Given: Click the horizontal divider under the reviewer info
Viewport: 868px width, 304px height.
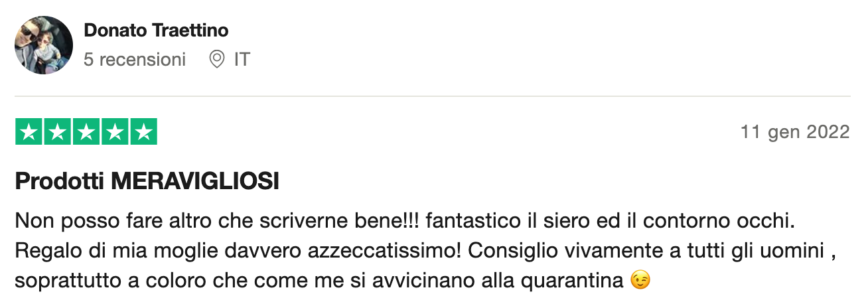Looking at the screenshot, I should [x=432, y=97].
